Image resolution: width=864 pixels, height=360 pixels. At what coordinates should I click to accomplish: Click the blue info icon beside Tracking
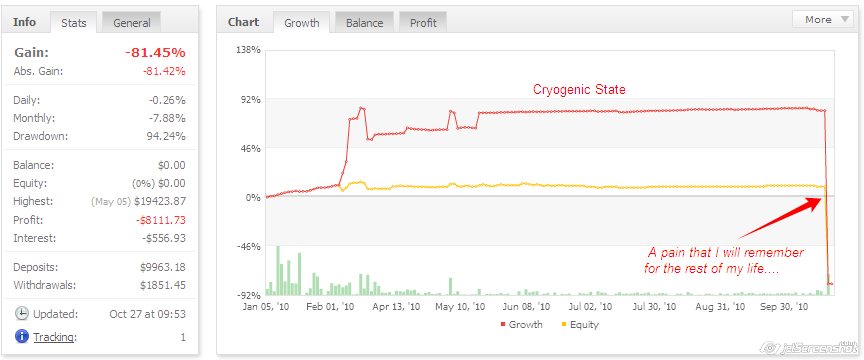click(x=21, y=336)
